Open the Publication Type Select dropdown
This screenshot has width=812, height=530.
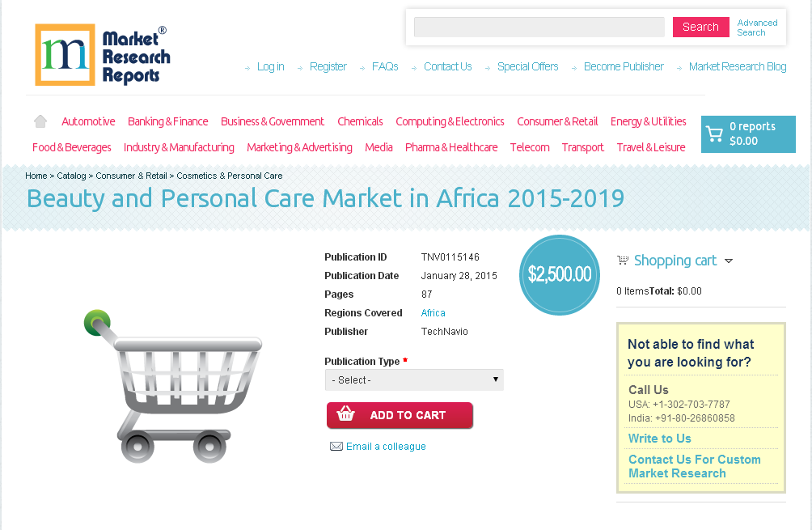(414, 379)
